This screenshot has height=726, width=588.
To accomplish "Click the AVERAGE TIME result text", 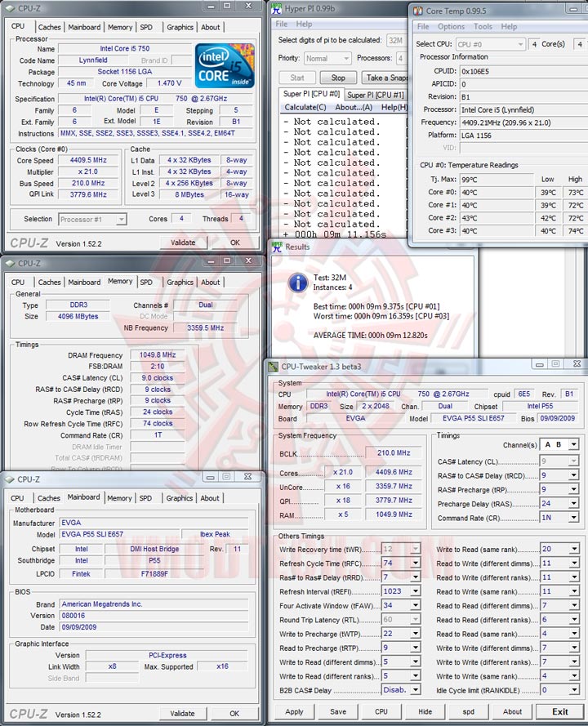I will coord(371,335).
